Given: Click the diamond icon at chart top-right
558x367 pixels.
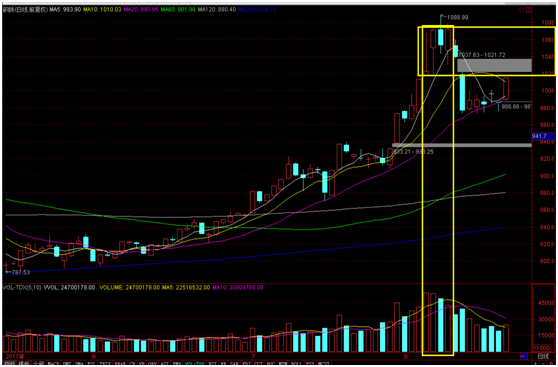Looking at the screenshot, I should pyautogui.click(x=521, y=10).
